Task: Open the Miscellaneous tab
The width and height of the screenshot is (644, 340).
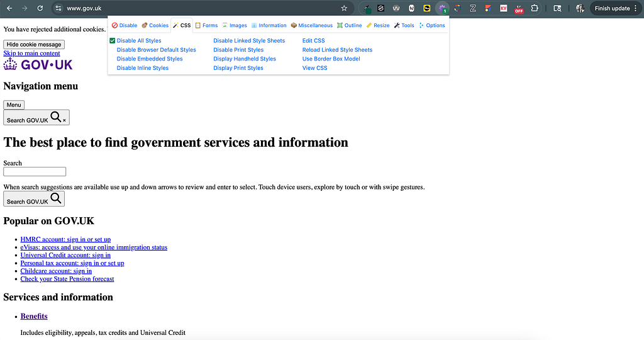Action: point(312,25)
